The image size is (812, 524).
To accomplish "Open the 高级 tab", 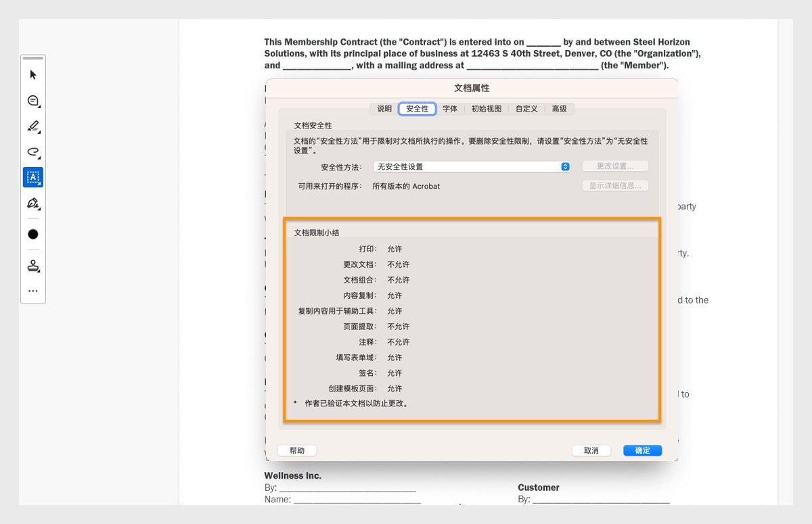I will (560, 108).
